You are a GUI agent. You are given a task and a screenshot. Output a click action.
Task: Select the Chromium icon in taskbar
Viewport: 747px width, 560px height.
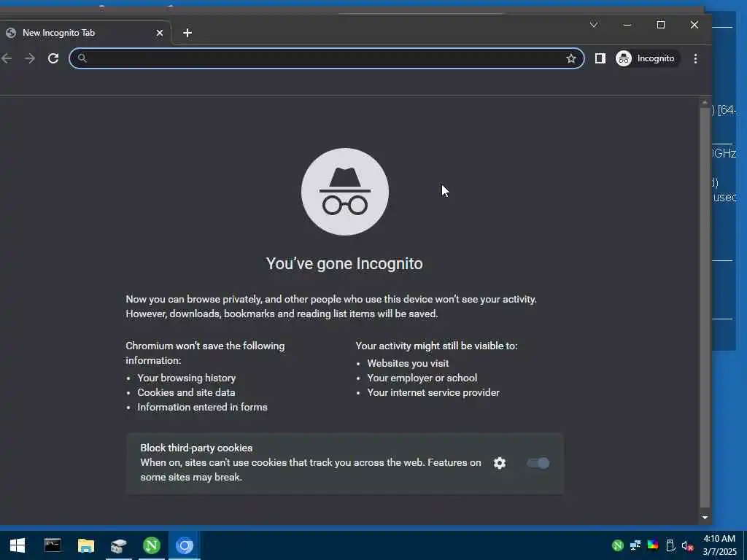tap(185, 545)
